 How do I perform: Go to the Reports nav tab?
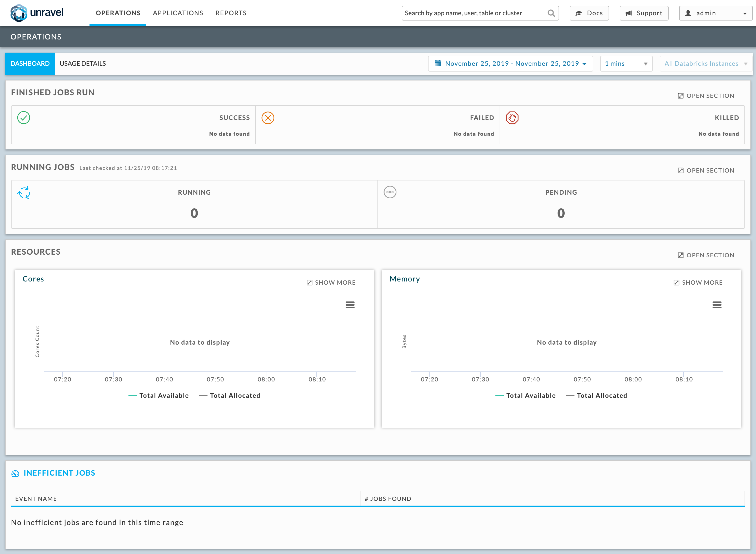coord(231,13)
